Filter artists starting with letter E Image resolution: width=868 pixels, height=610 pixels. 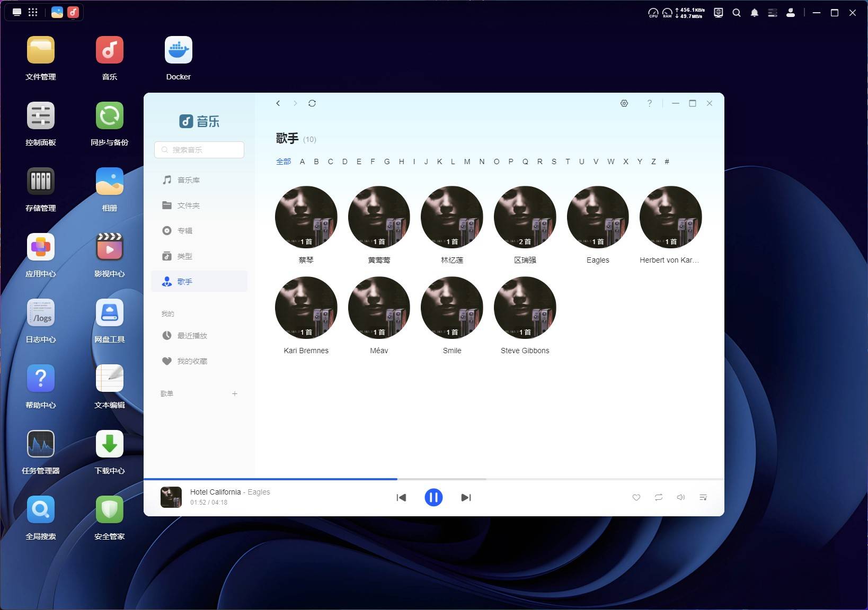pyautogui.click(x=359, y=162)
